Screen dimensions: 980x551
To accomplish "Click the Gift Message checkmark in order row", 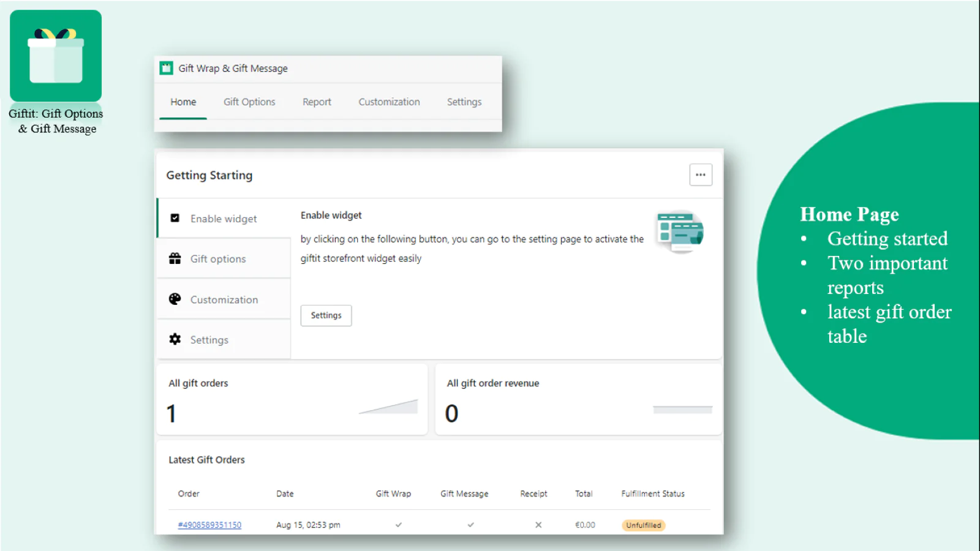I will [470, 525].
